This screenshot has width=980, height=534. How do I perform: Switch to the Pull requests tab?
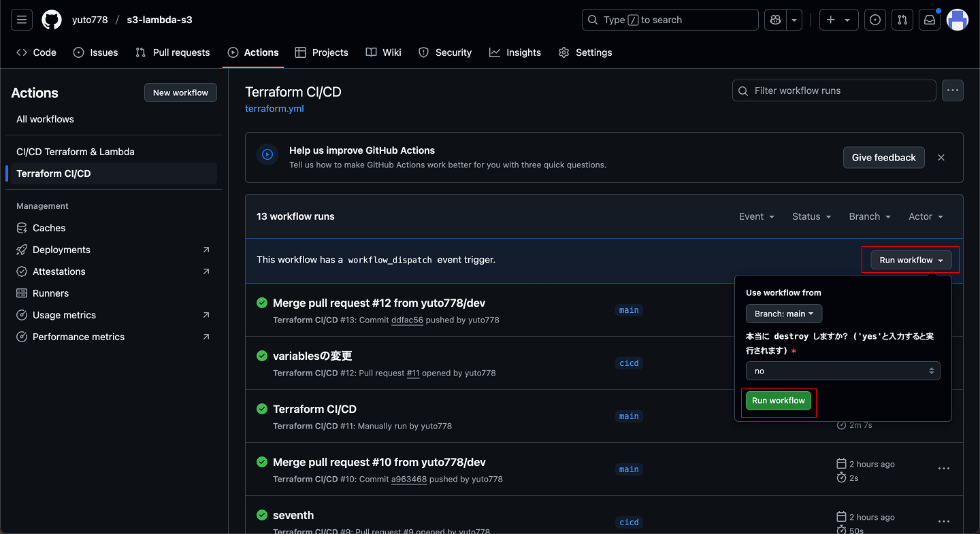tap(173, 52)
